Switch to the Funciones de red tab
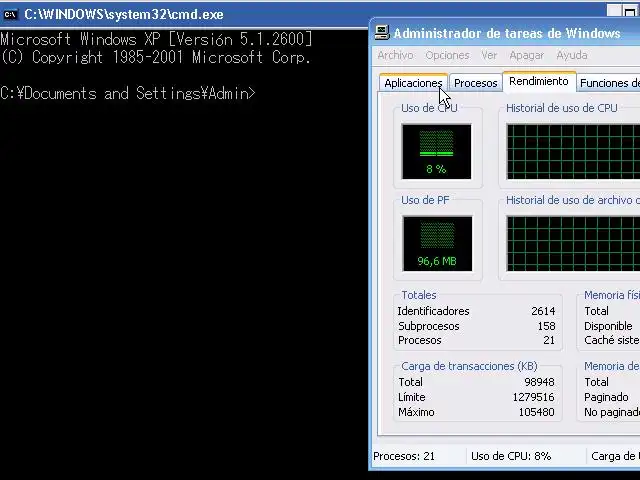This screenshot has height=480, width=640. tap(609, 83)
